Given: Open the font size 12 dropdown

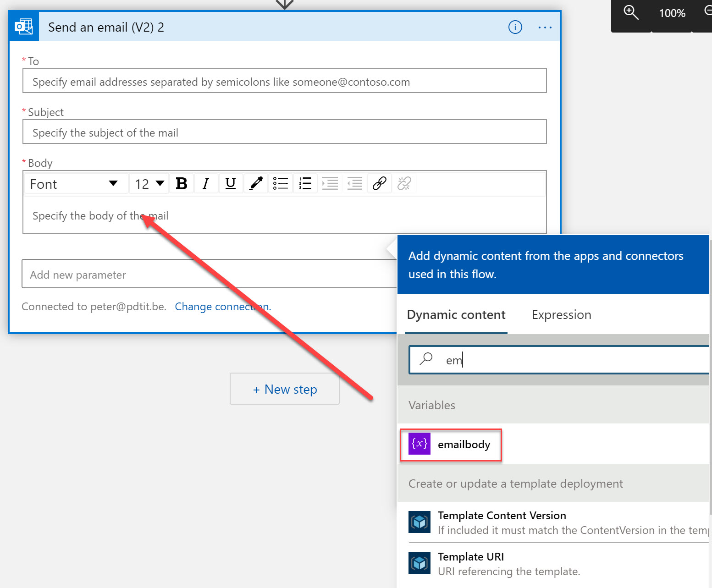Looking at the screenshot, I should (149, 184).
